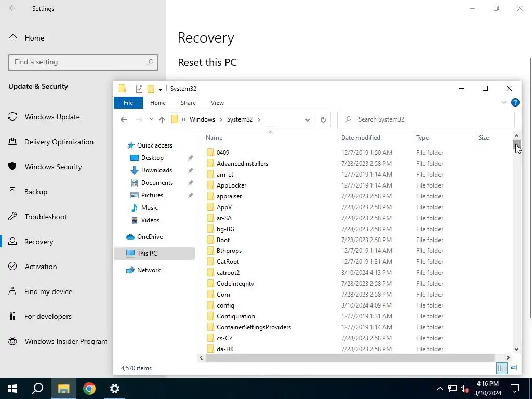Go back in the Settings window

coord(12,8)
